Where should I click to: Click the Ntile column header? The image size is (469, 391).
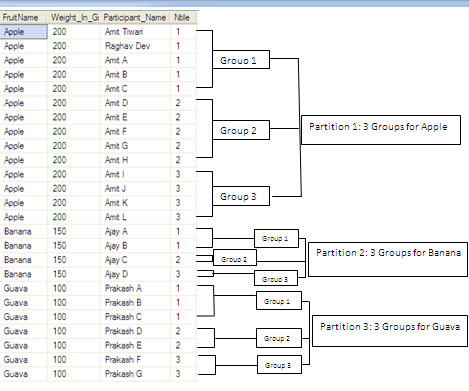[x=183, y=18]
